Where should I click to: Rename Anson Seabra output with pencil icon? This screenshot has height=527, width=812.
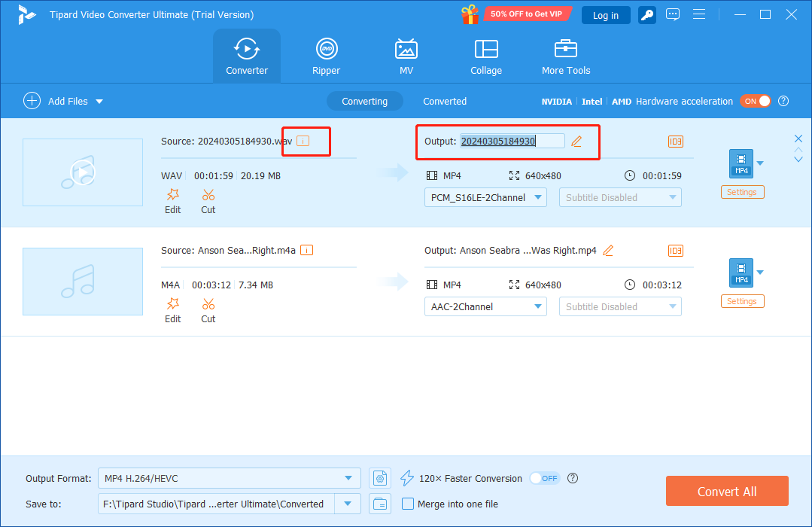(608, 250)
